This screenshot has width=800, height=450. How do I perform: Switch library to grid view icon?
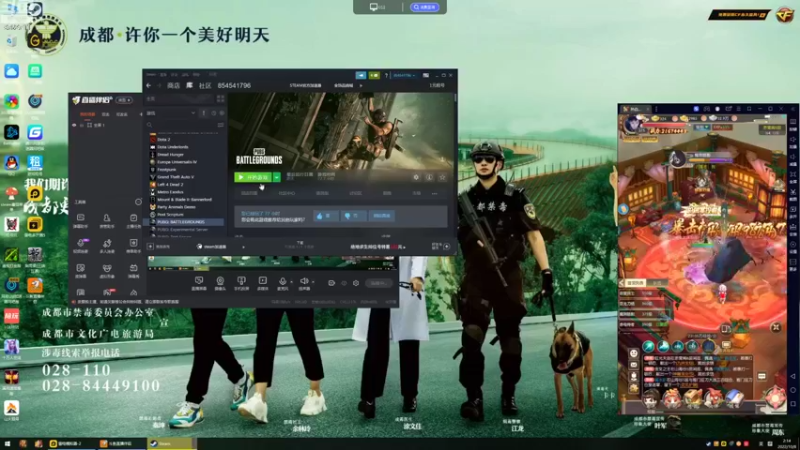coord(220,98)
